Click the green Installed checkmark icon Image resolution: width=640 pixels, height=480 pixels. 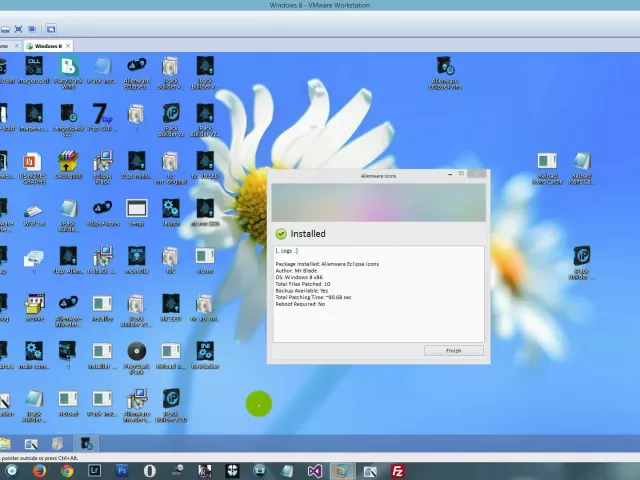point(281,234)
